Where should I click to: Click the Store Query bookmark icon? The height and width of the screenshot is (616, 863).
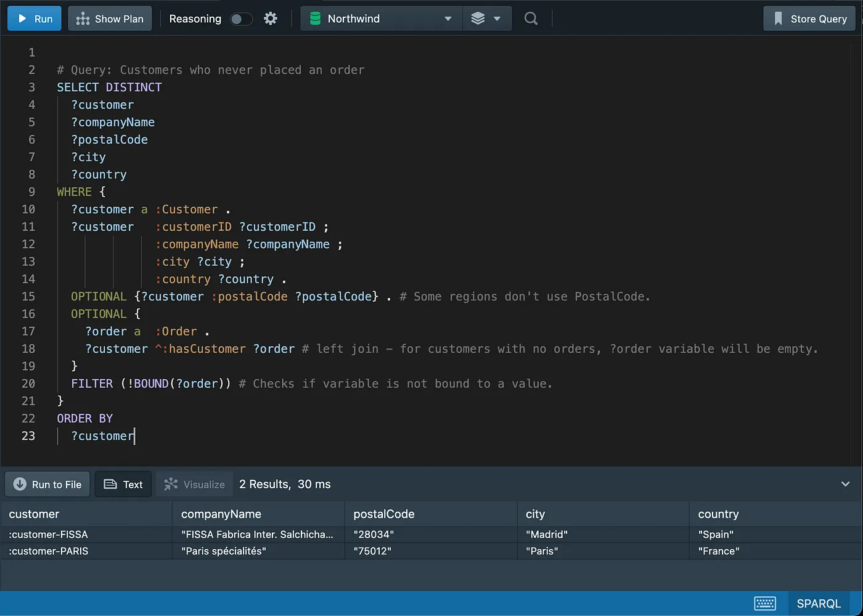pyautogui.click(x=778, y=18)
